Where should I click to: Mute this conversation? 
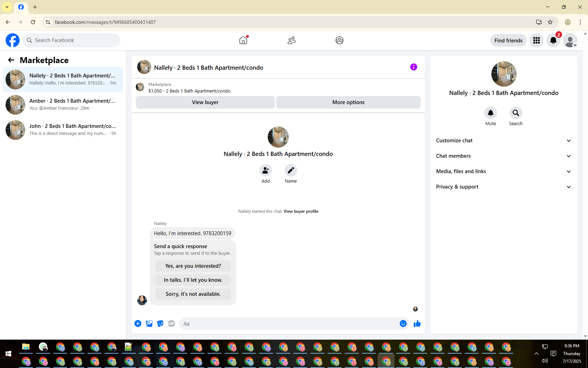click(x=491, y=113)
